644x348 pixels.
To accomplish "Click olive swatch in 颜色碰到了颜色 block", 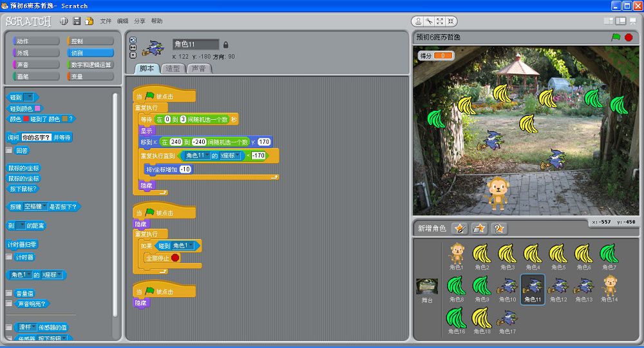I will 64,119.
